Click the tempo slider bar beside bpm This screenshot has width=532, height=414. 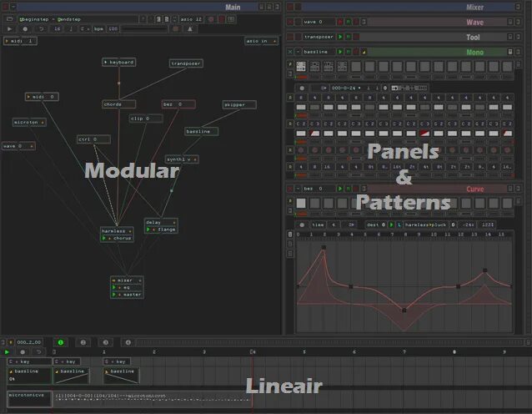[145, 29]
